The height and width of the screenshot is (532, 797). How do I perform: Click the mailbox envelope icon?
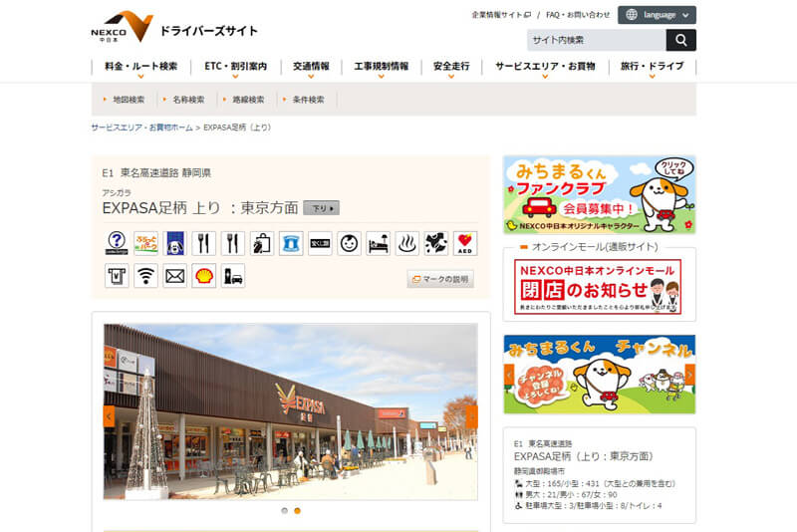[174, 276]
